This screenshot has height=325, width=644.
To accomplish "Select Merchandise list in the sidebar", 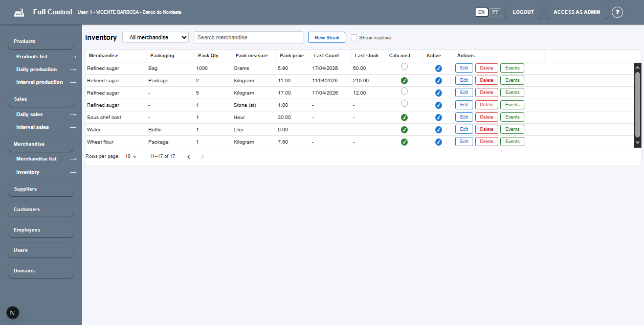I will coord(36,159).
